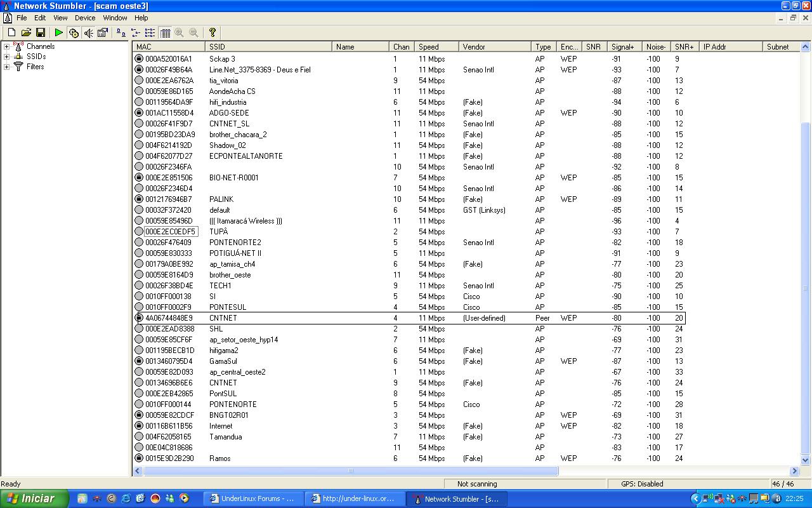
Task: Sort by the Vendor column header
Action: (495, 47)
